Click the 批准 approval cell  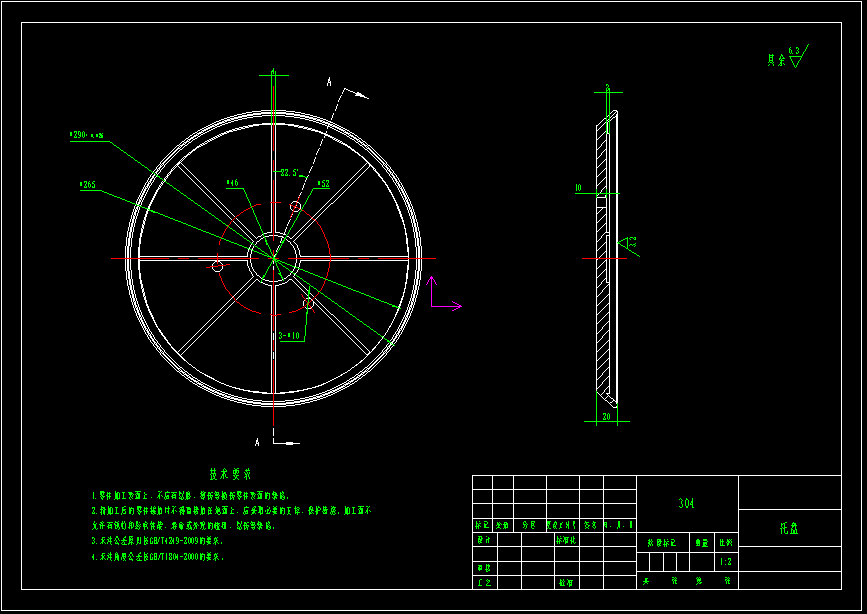coord(566,582)
